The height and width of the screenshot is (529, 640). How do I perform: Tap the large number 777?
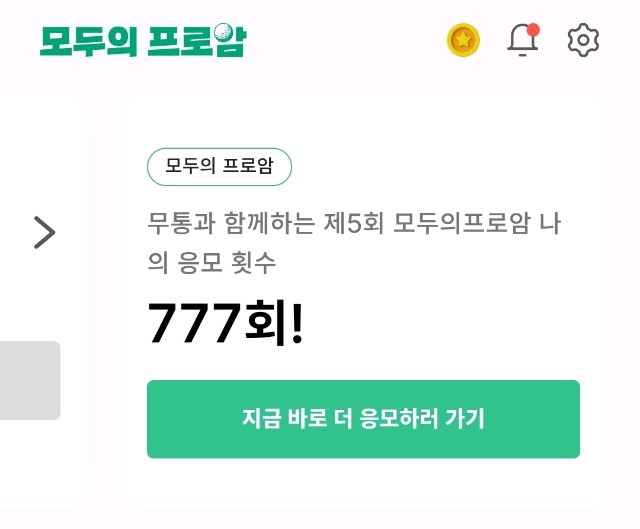[195, 324]
